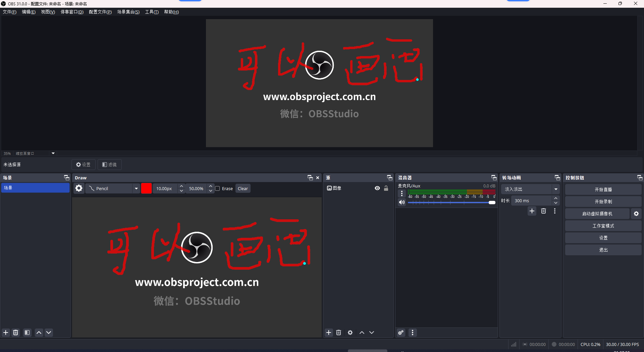Toggle lock on 图像 source
Image resolution: width=644 pixels, height=352 pixels.
(386, 188)
